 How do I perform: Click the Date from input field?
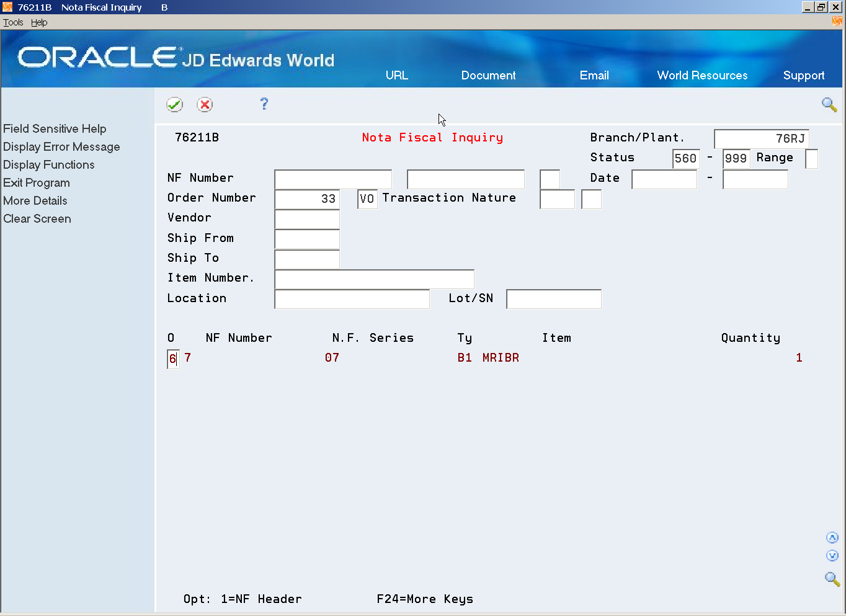click(664, 179)
